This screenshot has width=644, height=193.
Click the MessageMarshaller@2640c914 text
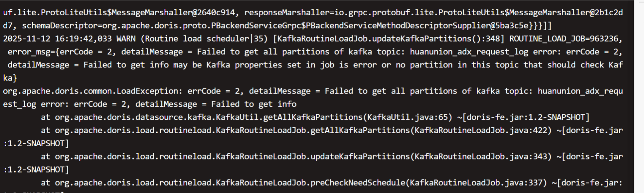[173, 12]
